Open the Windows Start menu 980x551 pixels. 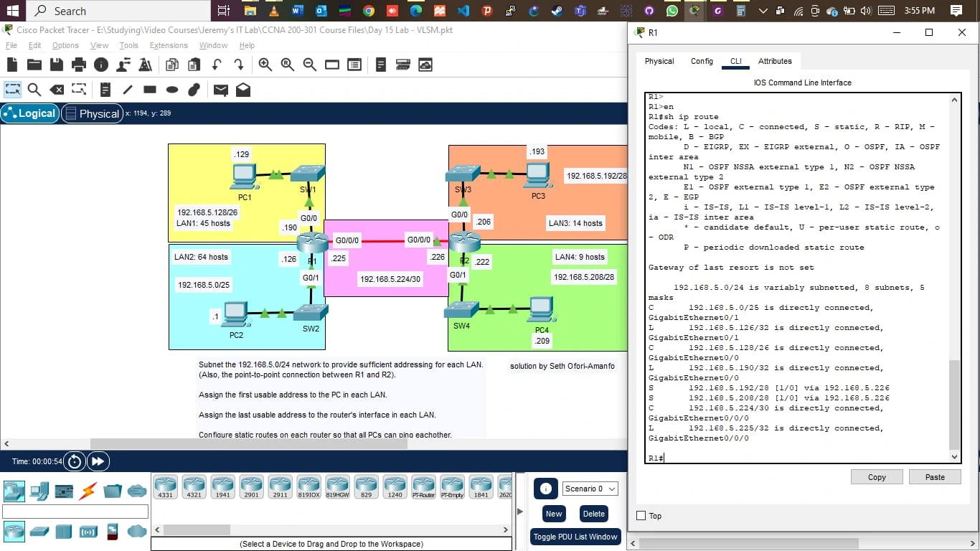12,11
